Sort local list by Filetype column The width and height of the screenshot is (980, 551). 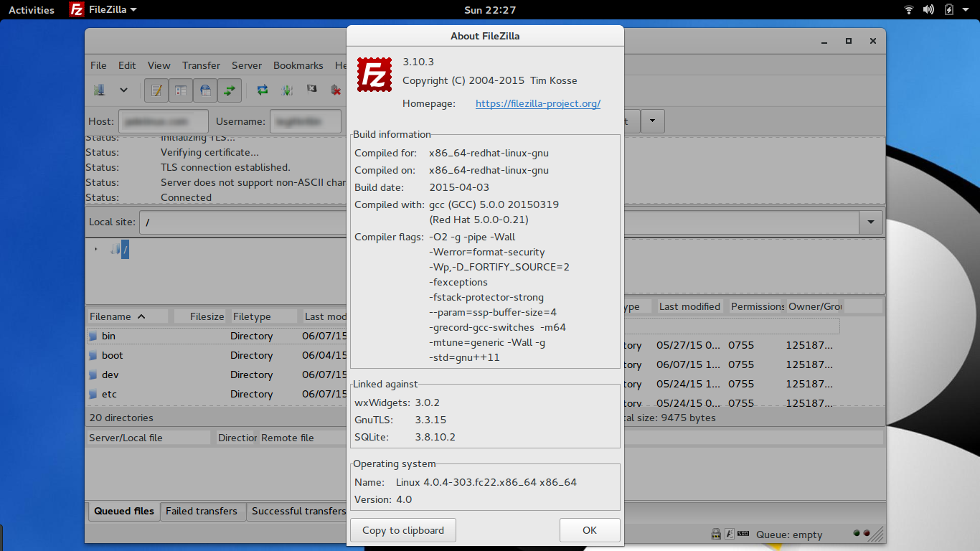[263, 316]
